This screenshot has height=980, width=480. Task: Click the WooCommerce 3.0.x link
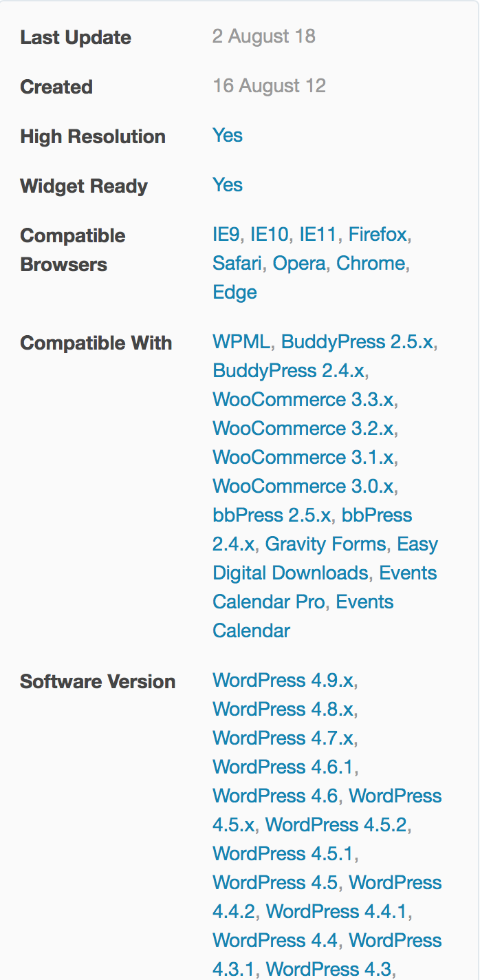click(x=303, y=487)
